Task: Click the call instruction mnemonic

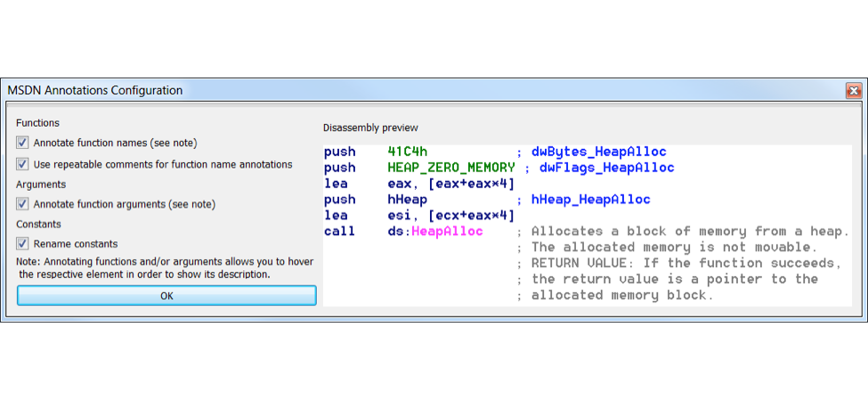Action: pyautogui.click(x=340, y=231)
